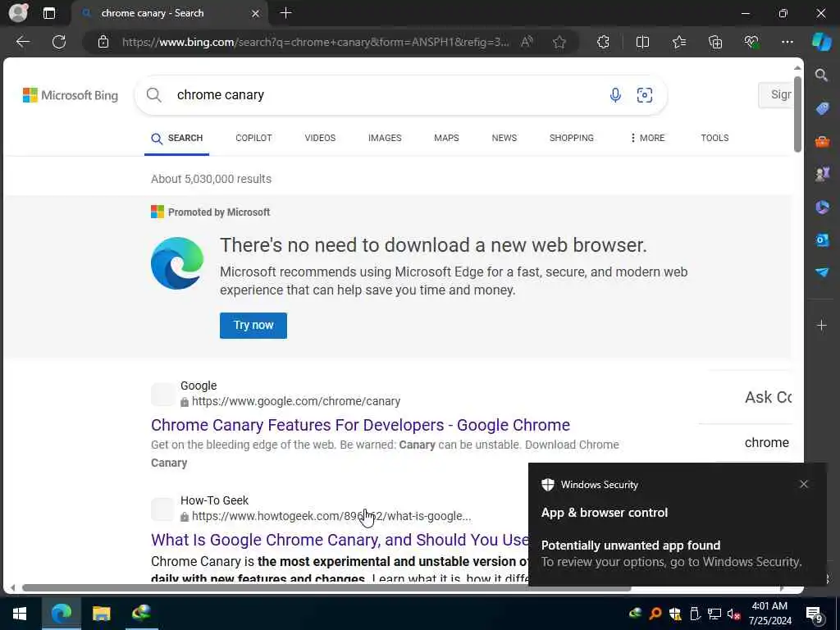Click Microsoft Edge taskbar icon
The width and height of the screenshot is (840, 630).
[x=61, y=614]
